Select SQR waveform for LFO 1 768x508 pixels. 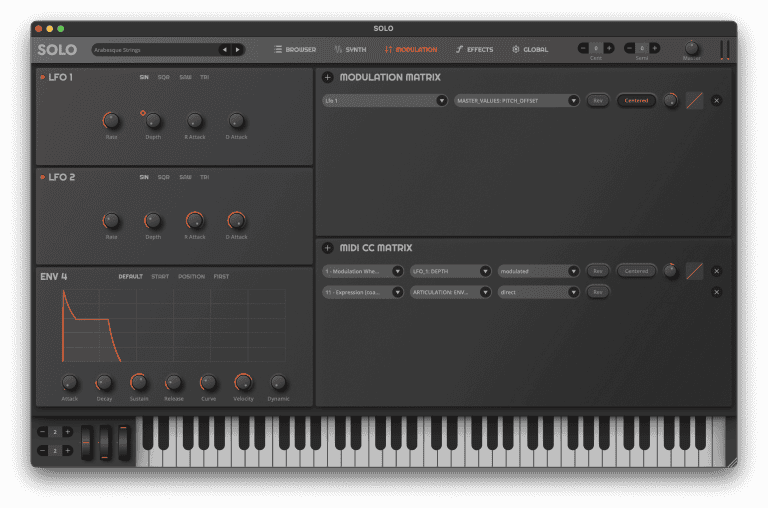click(x=163, y=77)
